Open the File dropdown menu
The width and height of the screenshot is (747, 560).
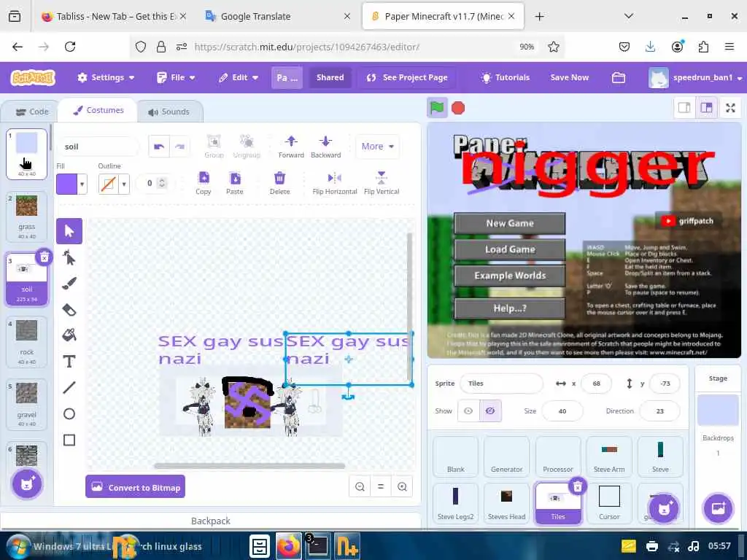176,77
